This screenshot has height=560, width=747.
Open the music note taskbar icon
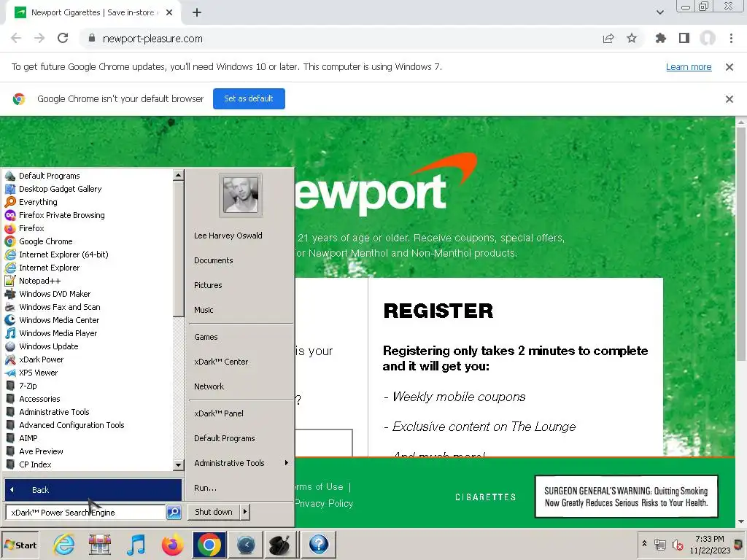pos(136,545)
